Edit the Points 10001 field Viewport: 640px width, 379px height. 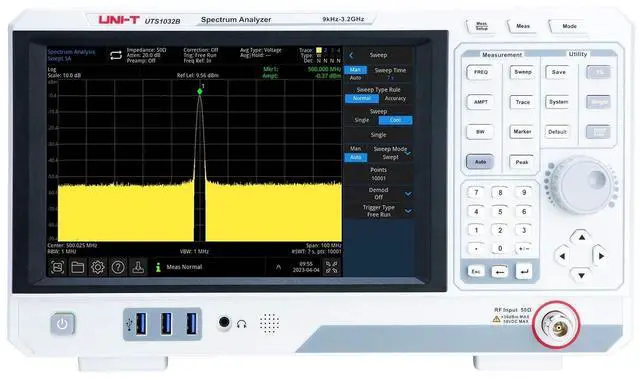point(378,174)
